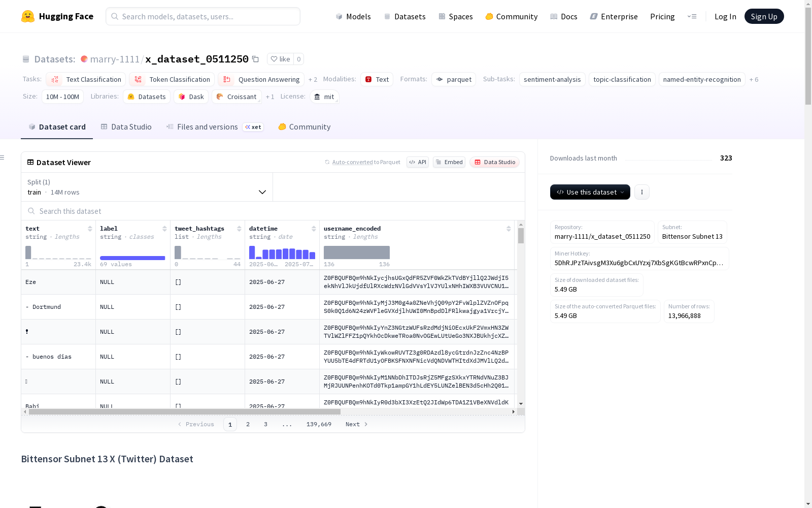Click the text lengths histogram
This screenshot has height=508, width=812.
58,252
